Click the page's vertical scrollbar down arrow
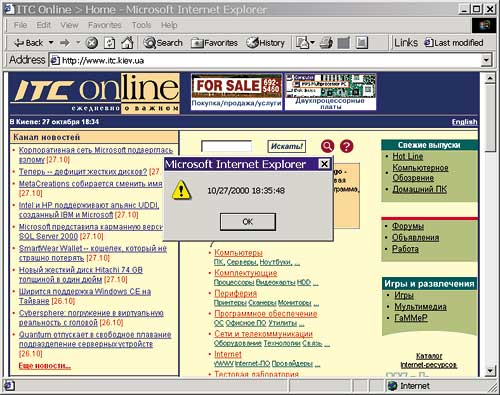The height and width of the screenshot is (395, 500). pos(490,370)
